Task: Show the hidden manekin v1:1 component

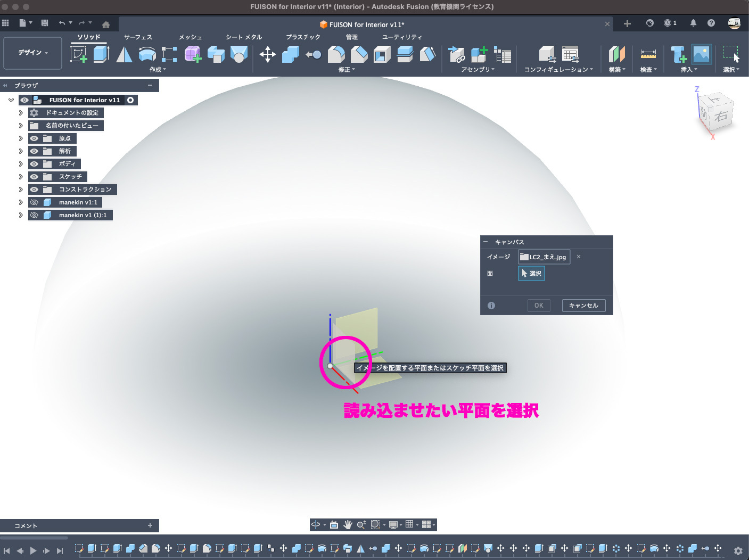Action: point(34,202)
